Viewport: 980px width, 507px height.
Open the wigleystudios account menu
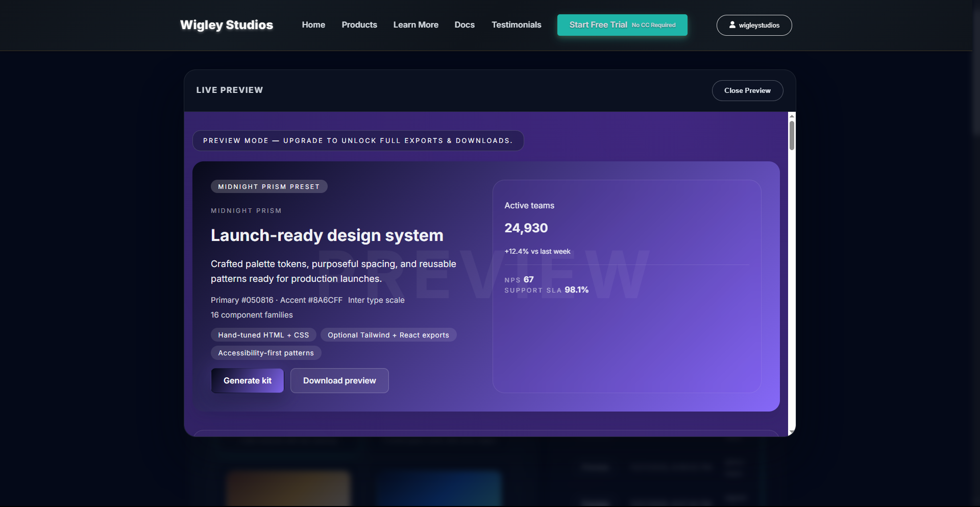tap(754, 25)
